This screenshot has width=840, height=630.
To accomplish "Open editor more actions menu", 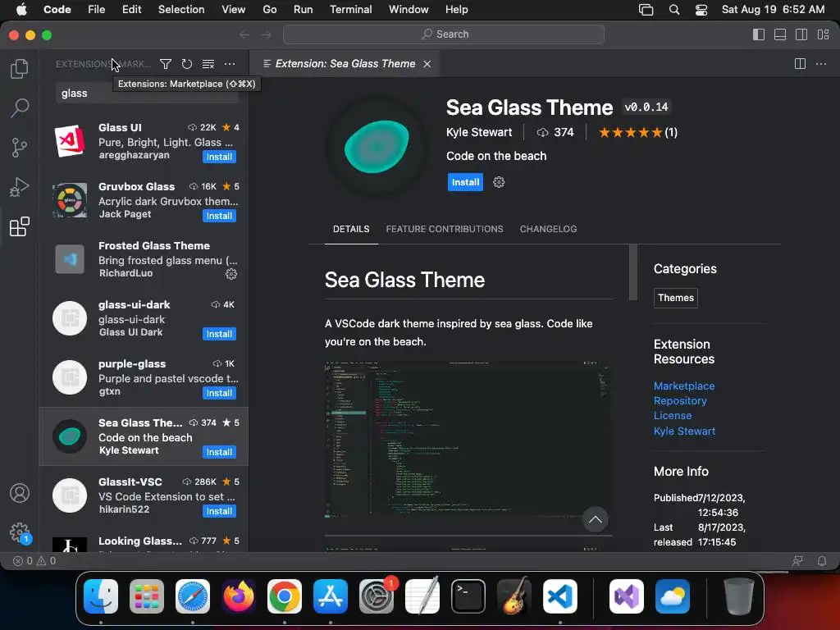I will (x=820, y=64).
